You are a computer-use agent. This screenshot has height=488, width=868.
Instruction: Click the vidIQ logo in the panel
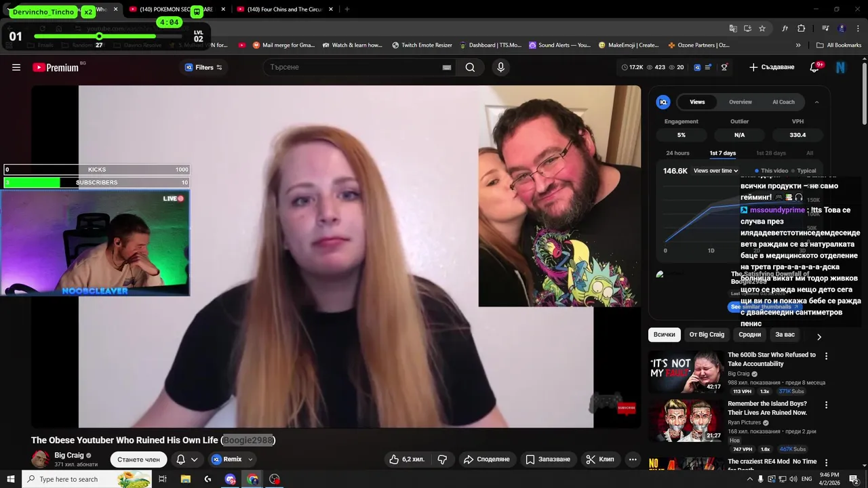click(x=663, y=102)
